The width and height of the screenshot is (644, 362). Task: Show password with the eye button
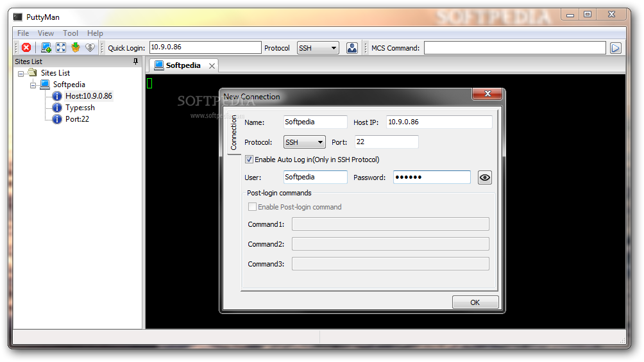pos(485,177)
